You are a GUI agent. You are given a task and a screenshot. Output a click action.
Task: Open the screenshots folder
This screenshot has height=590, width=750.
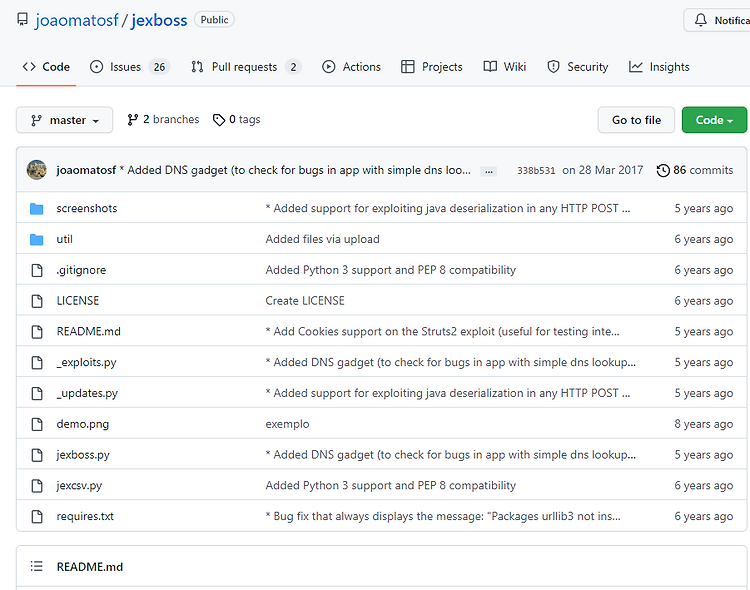pos(87,209)
